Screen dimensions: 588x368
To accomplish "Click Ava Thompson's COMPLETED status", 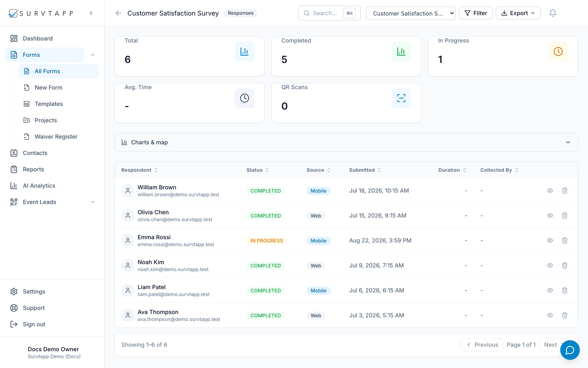I will 266,316.
